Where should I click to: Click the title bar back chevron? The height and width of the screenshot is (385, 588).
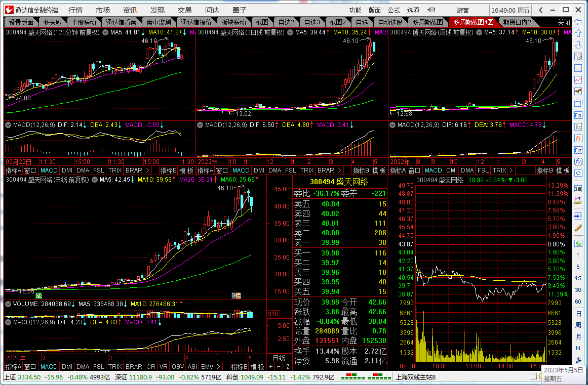coord(541,10)
